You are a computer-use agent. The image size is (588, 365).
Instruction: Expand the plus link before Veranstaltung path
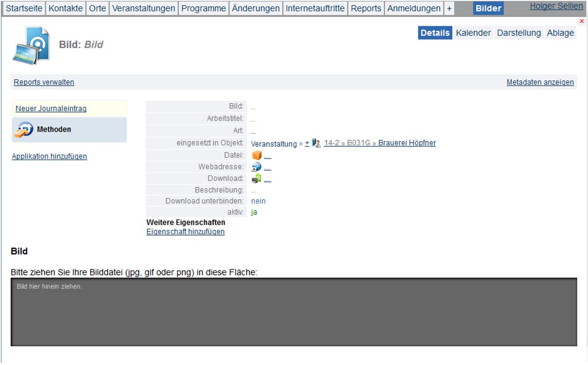307,143
